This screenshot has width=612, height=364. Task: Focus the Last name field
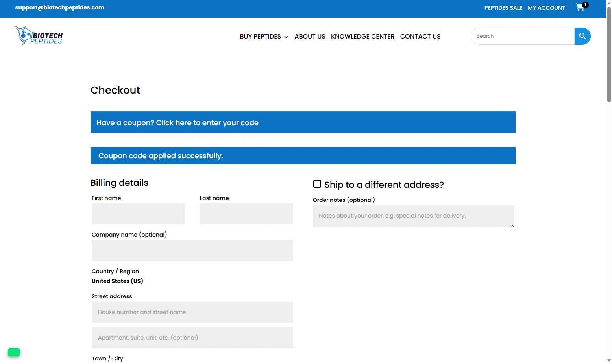246,214
